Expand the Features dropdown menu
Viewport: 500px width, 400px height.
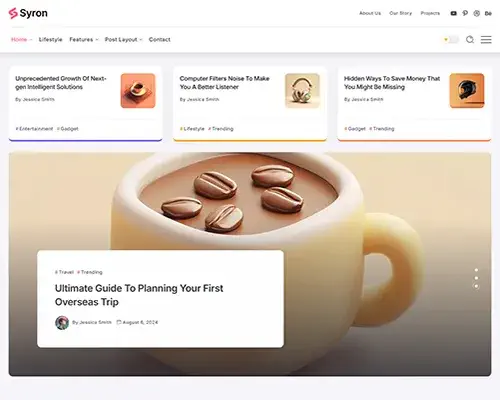pyautogui.click(x=84, y=40)
